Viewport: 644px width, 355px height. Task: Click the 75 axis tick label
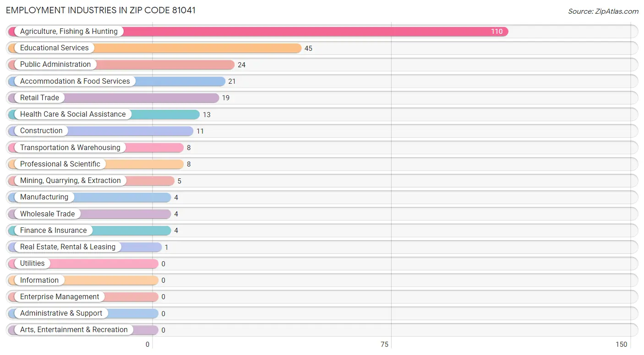[384, 344]
